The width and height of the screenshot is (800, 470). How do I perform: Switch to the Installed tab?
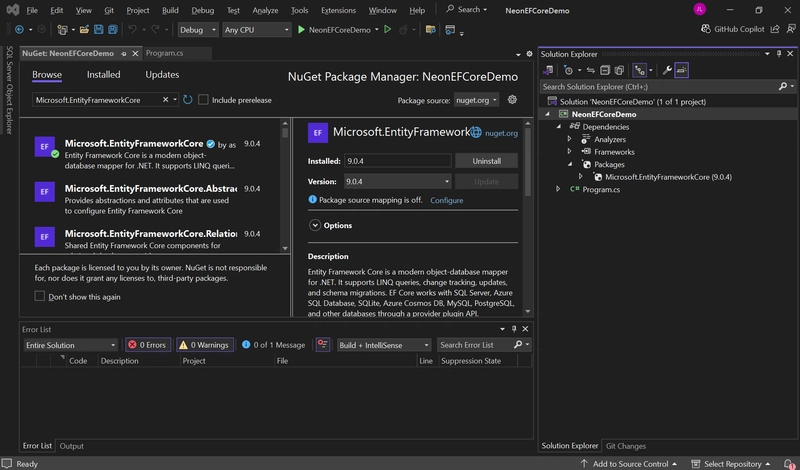[x=104, y=75]
